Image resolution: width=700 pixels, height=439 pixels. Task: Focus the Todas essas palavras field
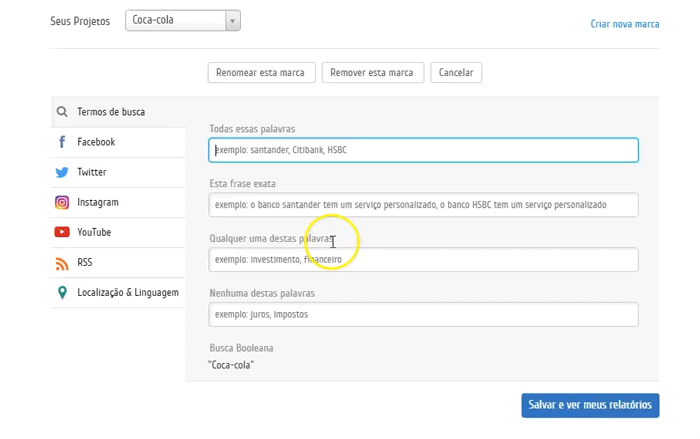pos(423,150)
